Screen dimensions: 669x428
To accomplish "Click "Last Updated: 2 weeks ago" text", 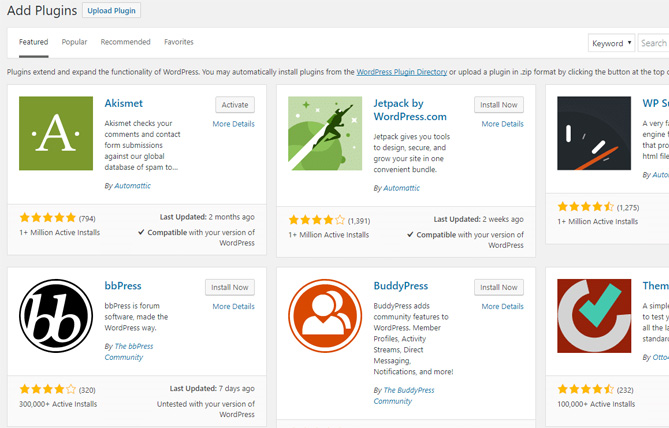I will [478, 219].
